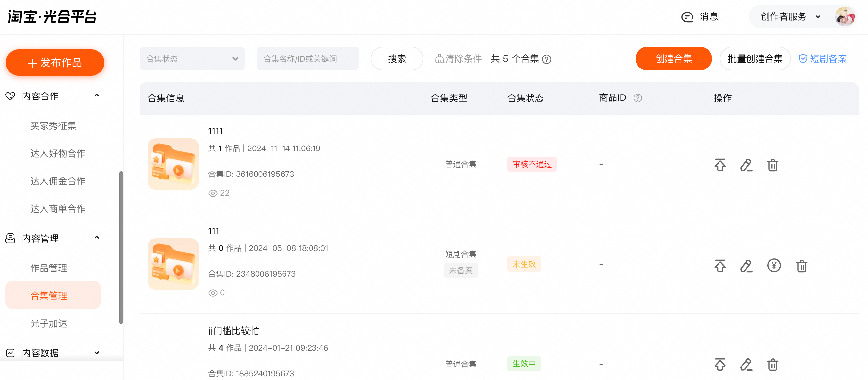Select the 合集管理 sidebar item

point(53,295)
